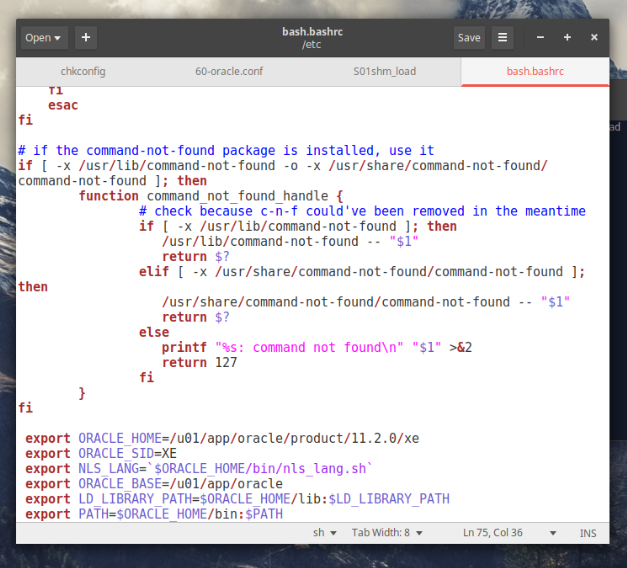Close the gedit window
The height and width of the screenshot is (568, 627).
[x=594, y=38]
